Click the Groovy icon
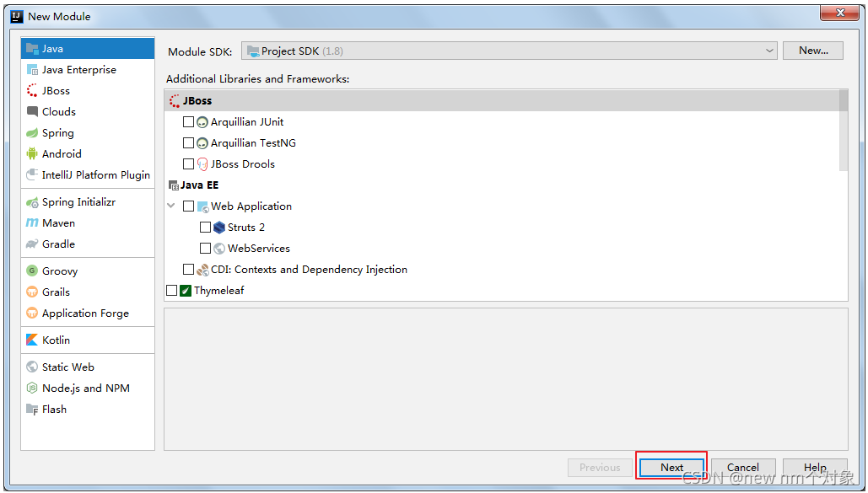868x493 pixels. (32, 271)
